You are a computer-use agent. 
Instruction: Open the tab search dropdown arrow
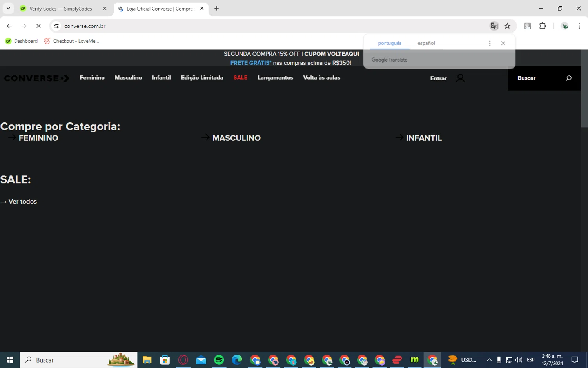pyautogui.click(x=8, y=8)
